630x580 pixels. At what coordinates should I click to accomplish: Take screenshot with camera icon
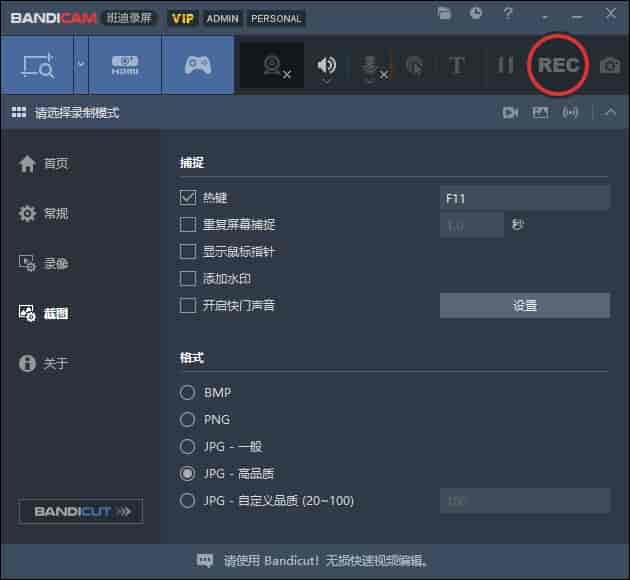click(609, 65)
